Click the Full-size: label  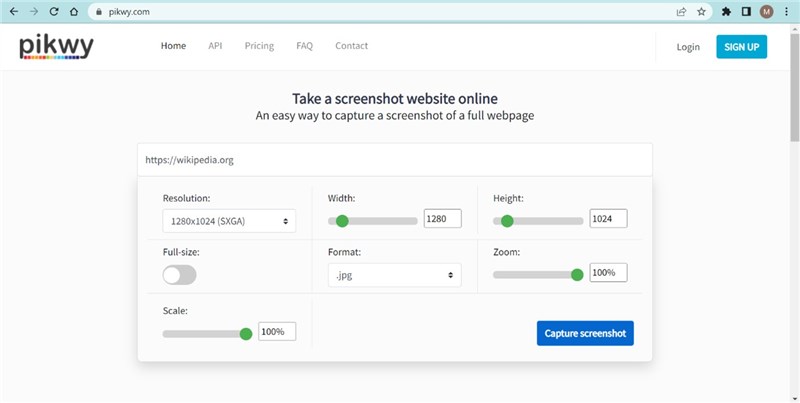click(x=181, y=252)
